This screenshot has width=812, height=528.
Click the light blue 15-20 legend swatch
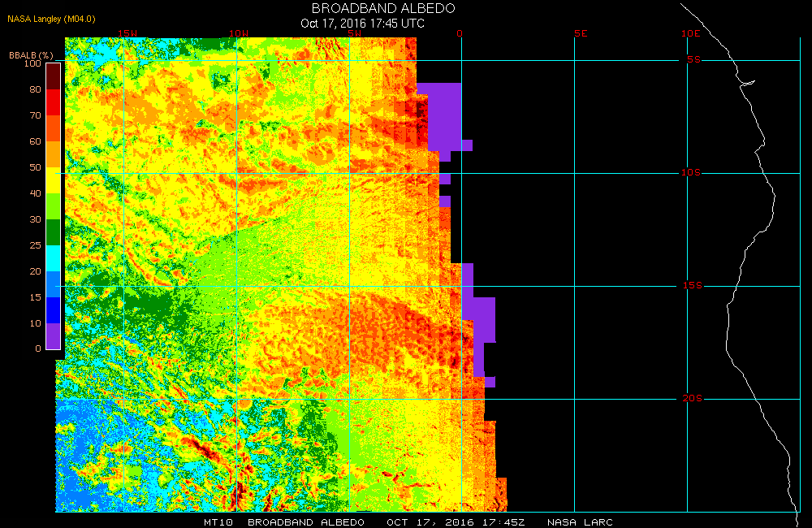pyautogui.click(x=54, y=284)
